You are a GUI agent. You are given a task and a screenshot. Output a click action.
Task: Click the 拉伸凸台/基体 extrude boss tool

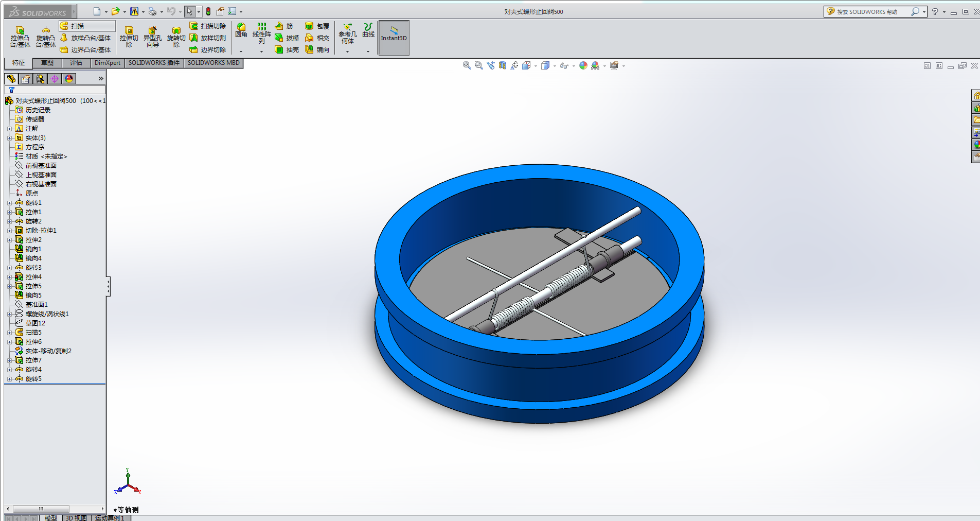pyautogui.click(x=20, y=37)
